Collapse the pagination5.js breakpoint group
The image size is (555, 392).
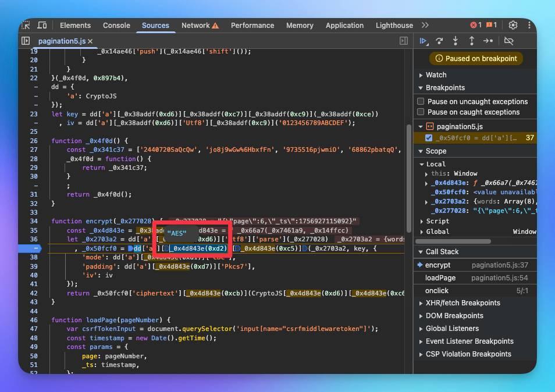coord(421,126)
